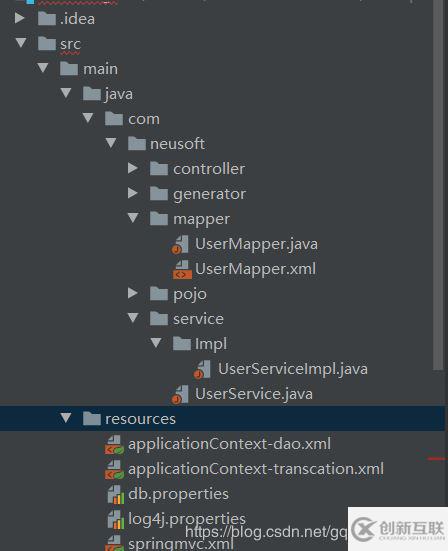The height and width of the screenshot is (551, 448).
Task: Expand the pojo package arrow
Action: point(133,293)
